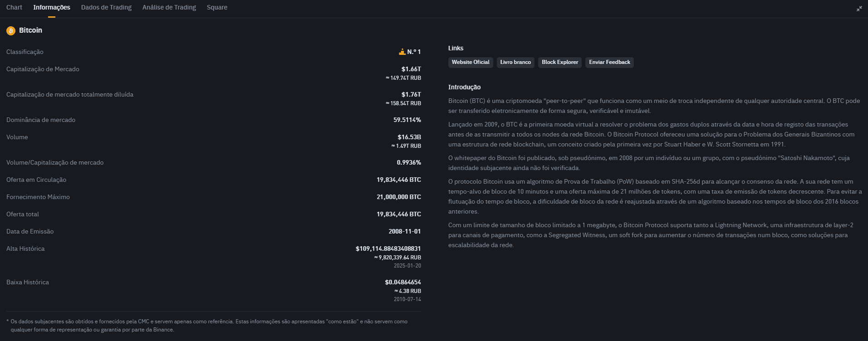Click the Introdução section heading

[x=464, y=87]
